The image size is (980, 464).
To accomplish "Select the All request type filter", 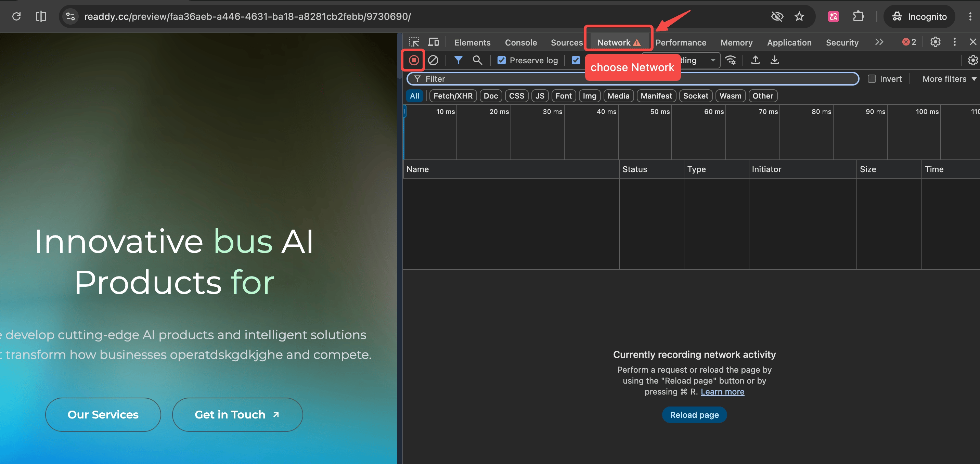I will point(415,96).
